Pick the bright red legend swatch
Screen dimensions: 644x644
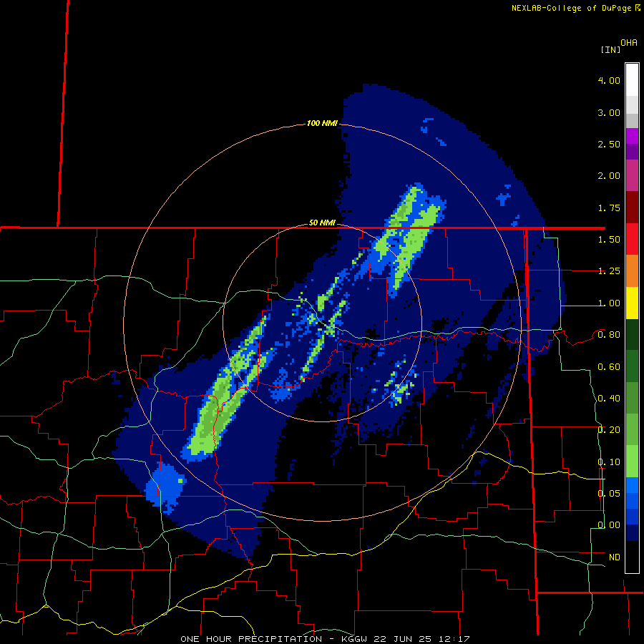coord(632,239)
